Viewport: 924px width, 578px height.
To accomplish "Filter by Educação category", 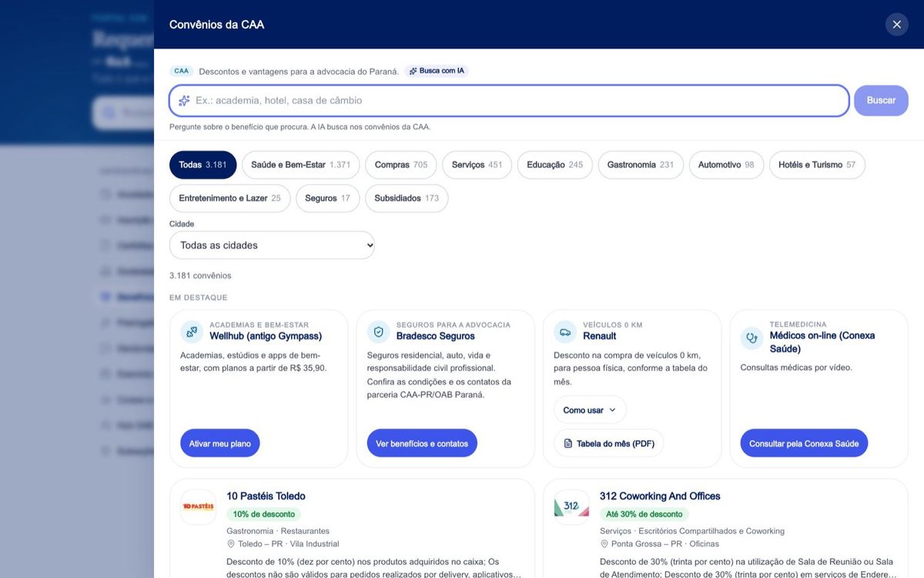I will tap(555, 165).
